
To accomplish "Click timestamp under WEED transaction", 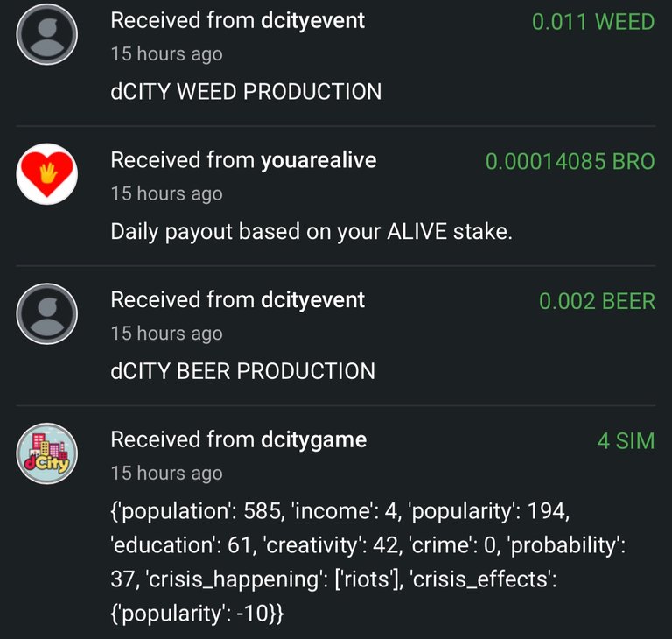I will [167, 54].
